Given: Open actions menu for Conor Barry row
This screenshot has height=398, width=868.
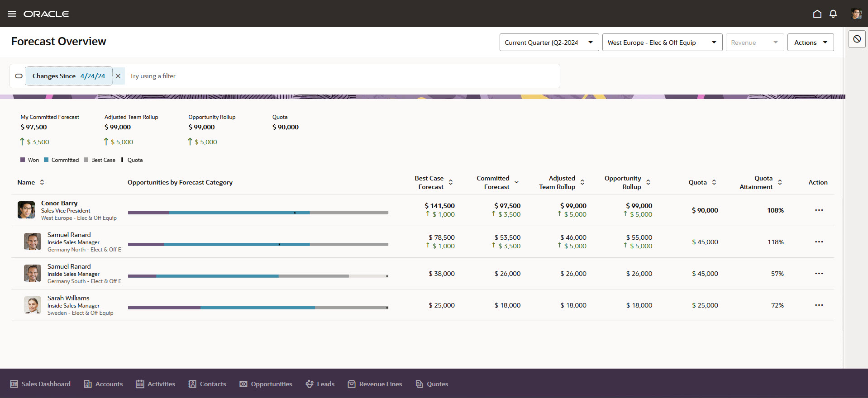Looking at the screenshot, I should tap(819, 210).
